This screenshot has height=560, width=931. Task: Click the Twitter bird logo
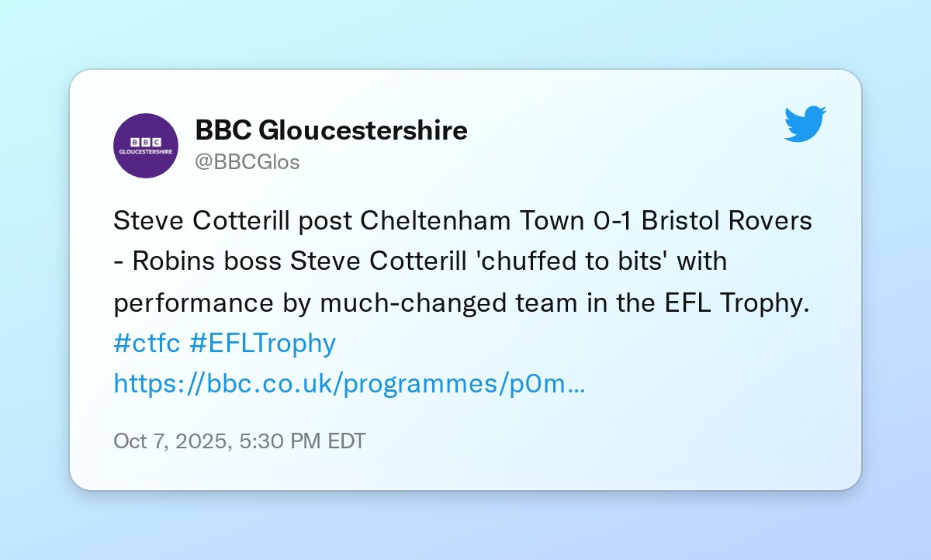(805, 124)
